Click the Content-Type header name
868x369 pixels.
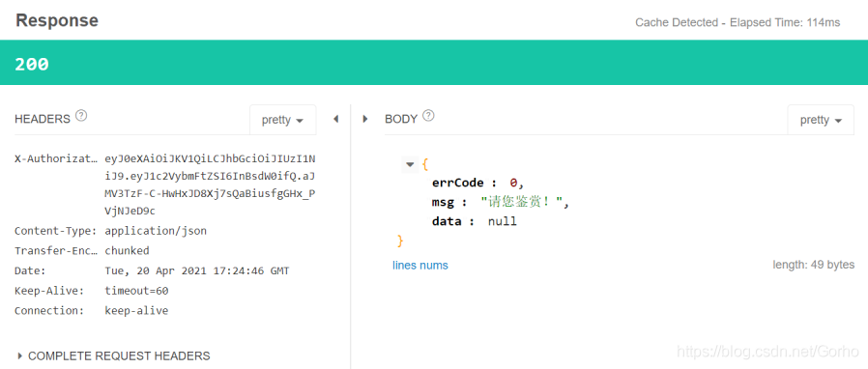pyautogui.click(x=56, y=231)
